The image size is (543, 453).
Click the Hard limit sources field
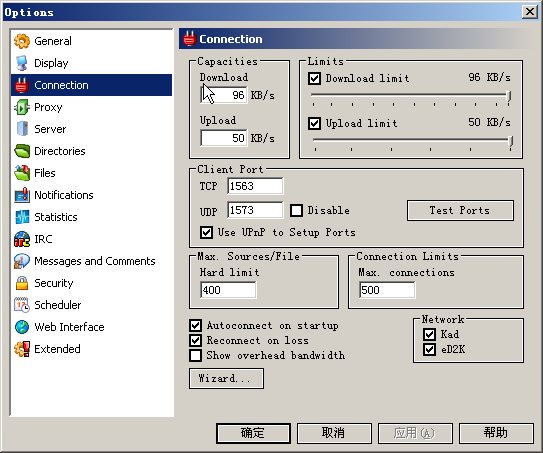228,290
